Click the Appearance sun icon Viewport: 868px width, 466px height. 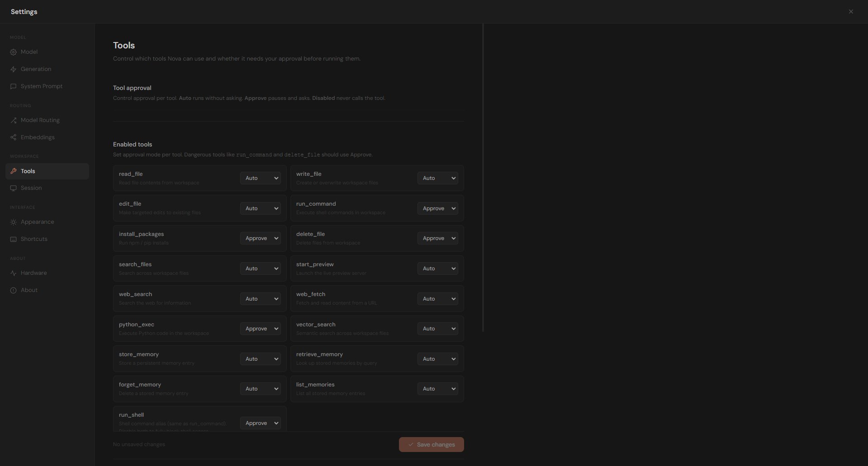(14, 222)
